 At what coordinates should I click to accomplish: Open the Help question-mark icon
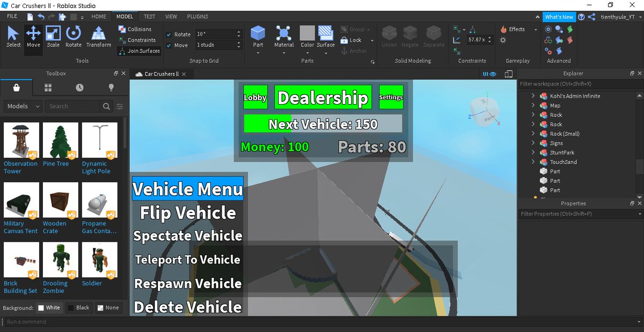point(581,17)
